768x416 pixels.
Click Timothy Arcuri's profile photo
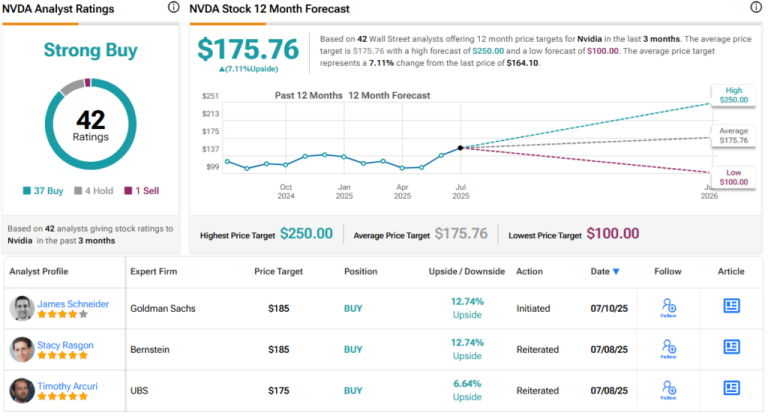[22, 391]
